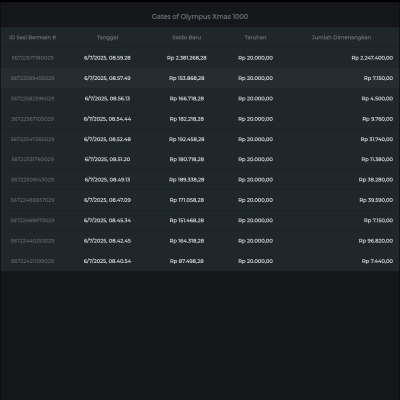Screen dimensions: 400x400
Task: Open the session ID in the 08.57.49 row
Action: (32, 78)
